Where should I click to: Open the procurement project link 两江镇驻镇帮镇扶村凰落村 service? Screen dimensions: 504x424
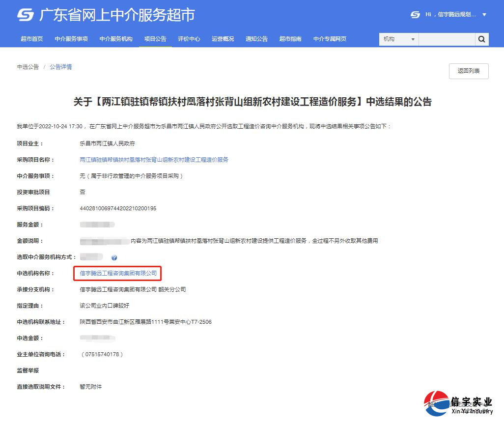[x=154, y=159]
